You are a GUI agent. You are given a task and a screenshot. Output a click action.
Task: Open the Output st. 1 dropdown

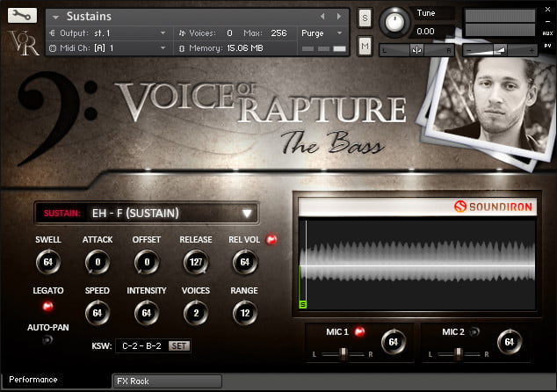coord(163,33)
